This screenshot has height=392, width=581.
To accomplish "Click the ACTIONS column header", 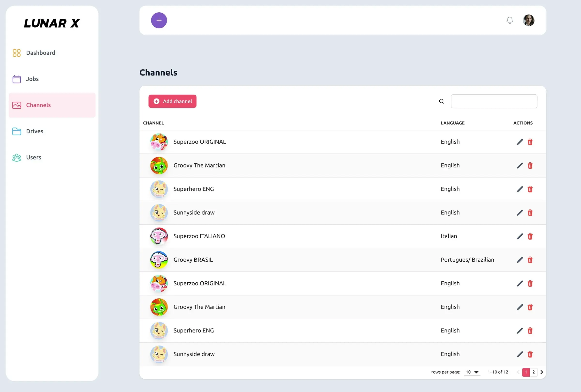I will coord(523,123).
